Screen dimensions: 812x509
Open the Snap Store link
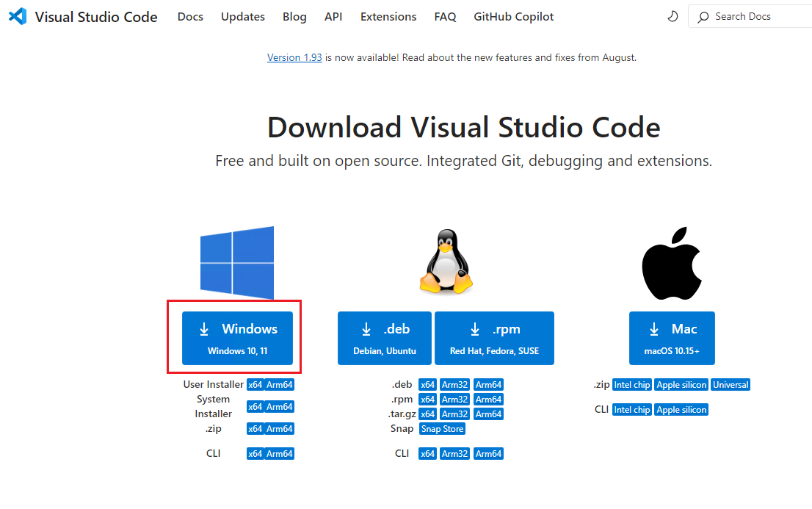442,429
